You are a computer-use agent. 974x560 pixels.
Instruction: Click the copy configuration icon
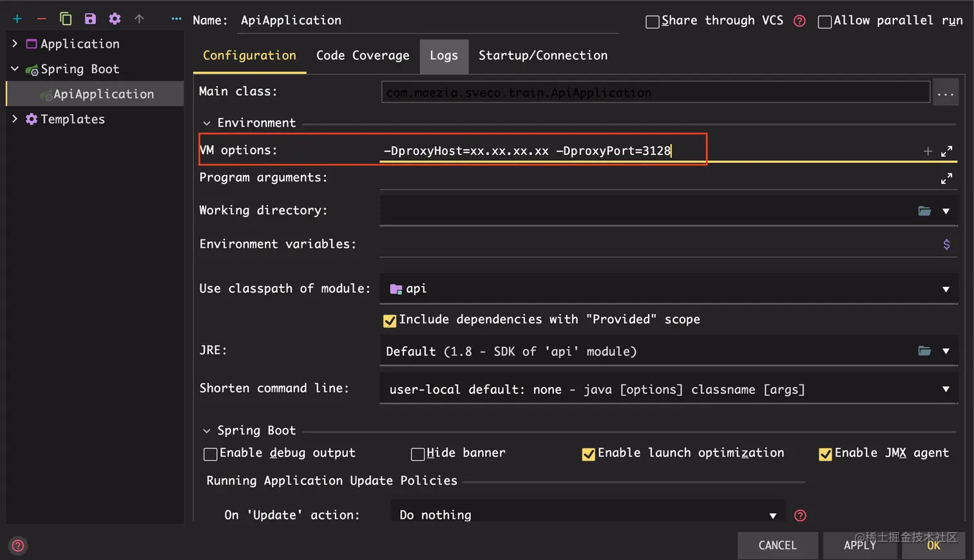66,19
